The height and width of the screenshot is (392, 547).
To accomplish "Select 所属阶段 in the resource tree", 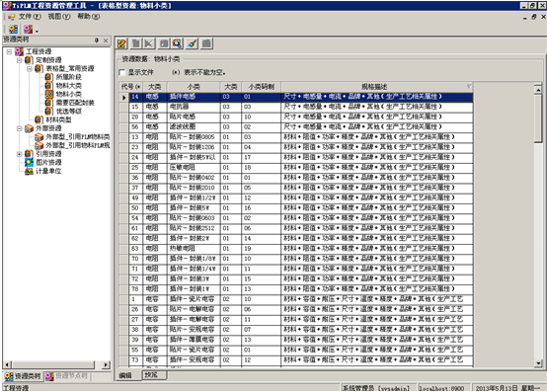I will [69, 77].
